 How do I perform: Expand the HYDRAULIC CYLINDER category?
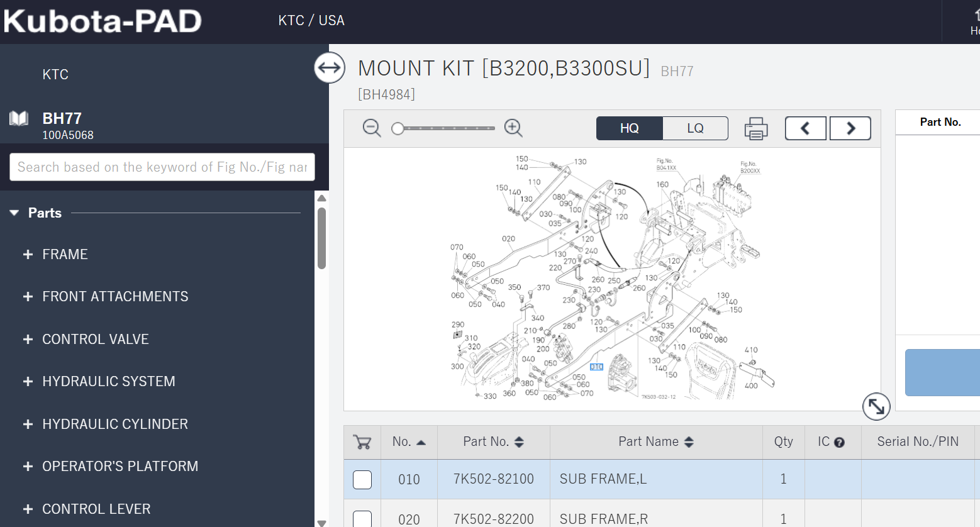(x=28, y=424)
